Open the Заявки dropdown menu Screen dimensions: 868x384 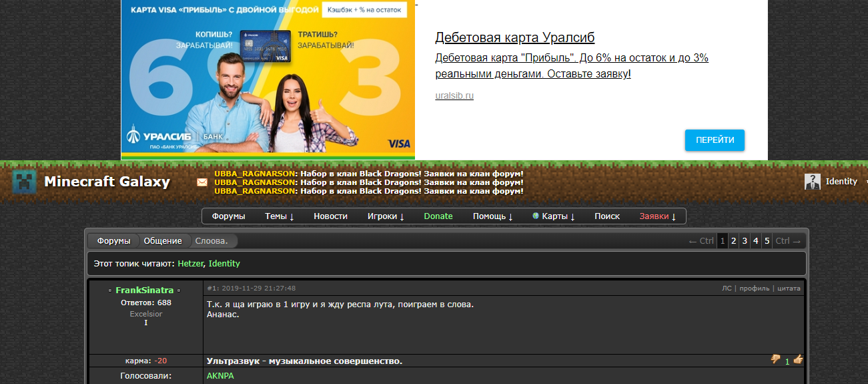pos(658,216)
